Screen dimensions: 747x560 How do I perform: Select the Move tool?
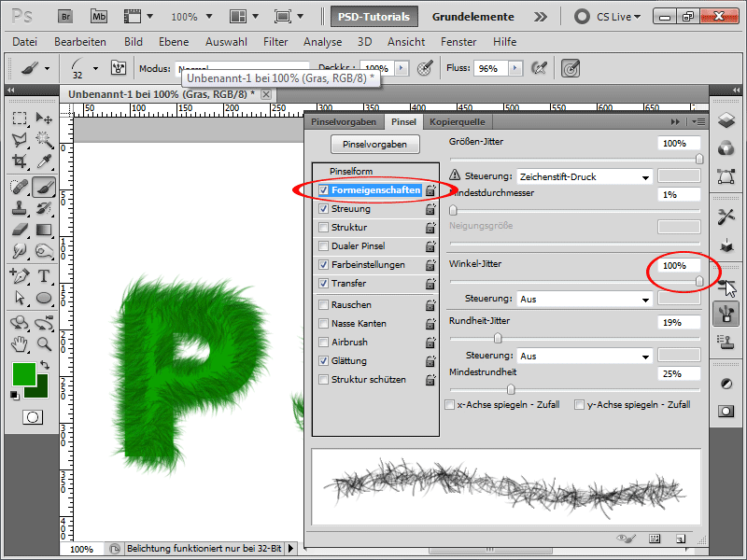pyautogui.click(x=44, y=118)
